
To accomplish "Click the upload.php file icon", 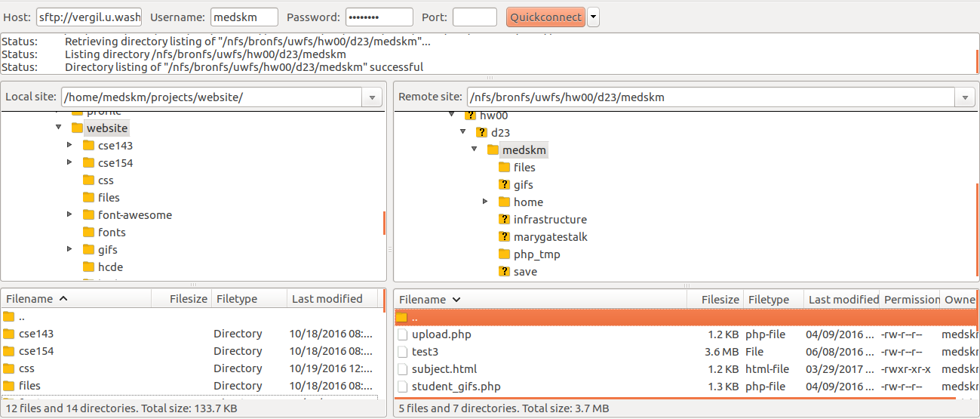I will (402, 334).
